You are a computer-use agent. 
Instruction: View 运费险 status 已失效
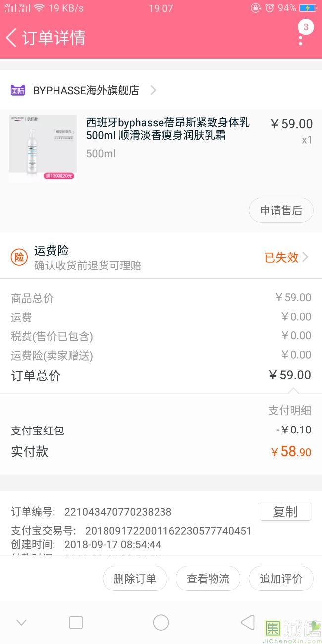click(x=281, y=257)
